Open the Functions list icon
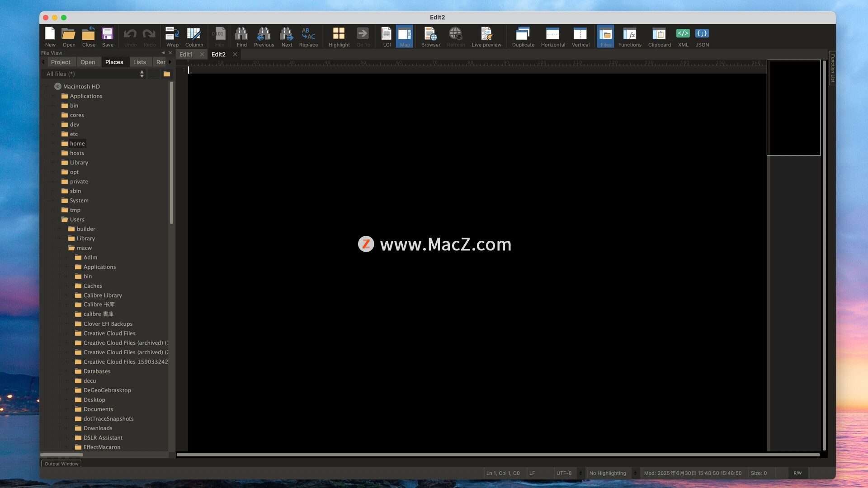This screenshot has height=488, width=868. (630, 37)
